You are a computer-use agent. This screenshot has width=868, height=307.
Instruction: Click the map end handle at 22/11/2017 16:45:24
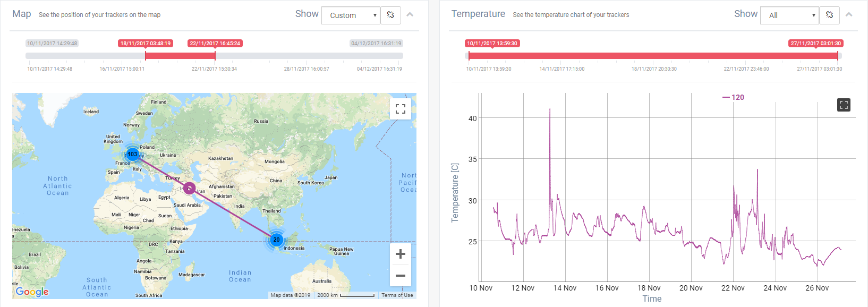tap(215, 55)
